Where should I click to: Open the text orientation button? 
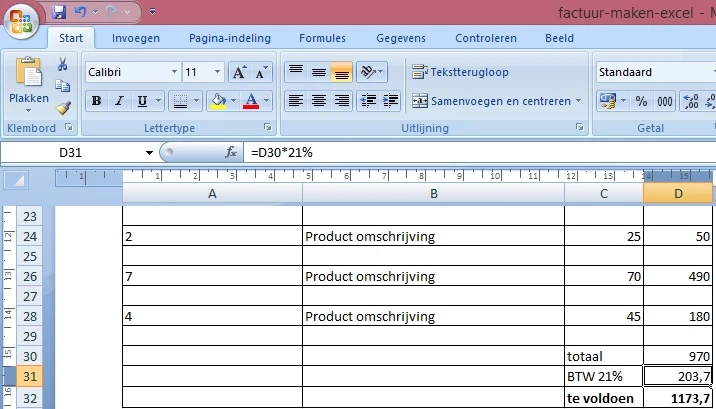[x=372, y=72]
